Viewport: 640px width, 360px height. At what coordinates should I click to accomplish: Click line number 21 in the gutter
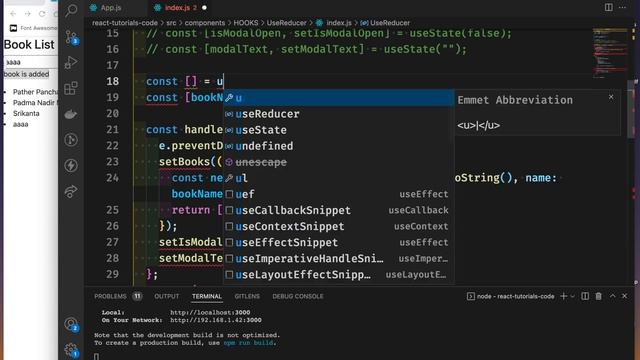(113, 130)
